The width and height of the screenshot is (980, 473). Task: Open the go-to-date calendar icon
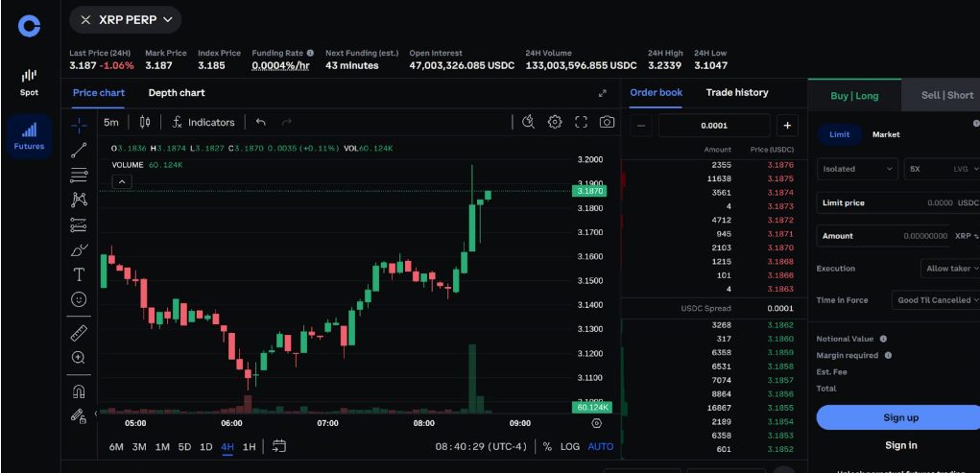(x=279, y=446)
